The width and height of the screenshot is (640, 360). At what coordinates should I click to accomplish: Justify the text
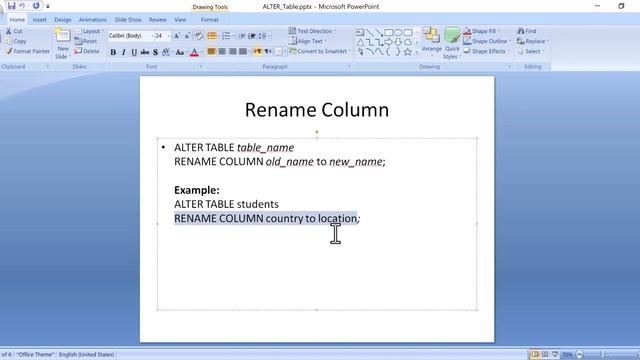(x=243, y=51)
